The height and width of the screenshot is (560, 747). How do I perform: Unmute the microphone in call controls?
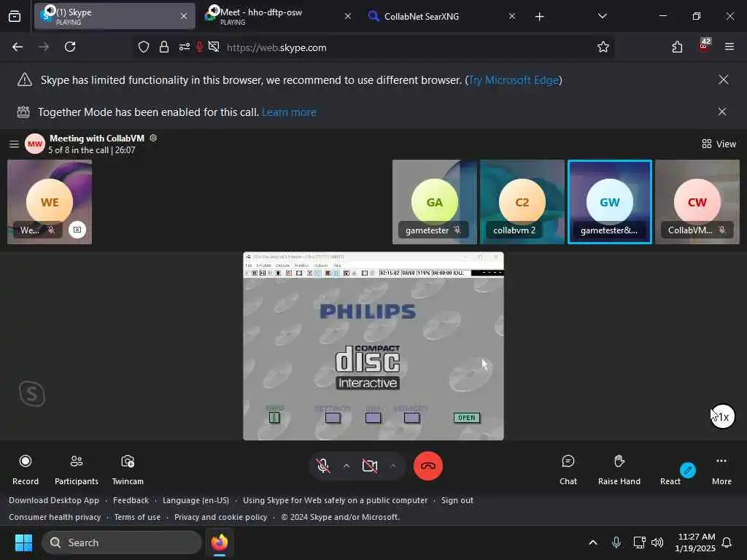pyautogui.click(x=323, y=466)
